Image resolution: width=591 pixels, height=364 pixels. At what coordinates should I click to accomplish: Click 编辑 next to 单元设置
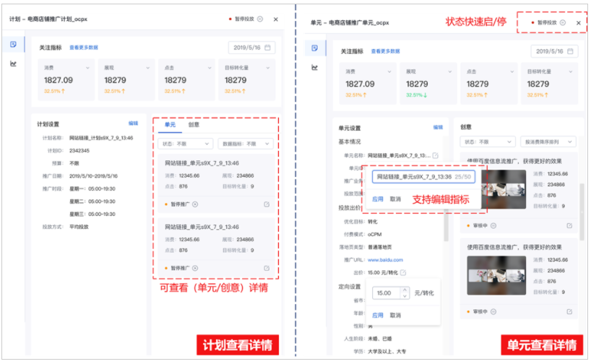coord(438,127)
